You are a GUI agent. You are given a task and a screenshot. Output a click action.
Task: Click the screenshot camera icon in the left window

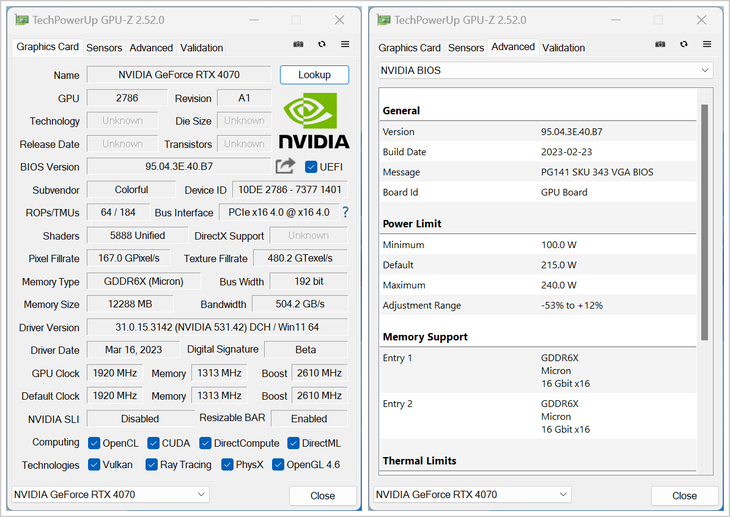298,44
